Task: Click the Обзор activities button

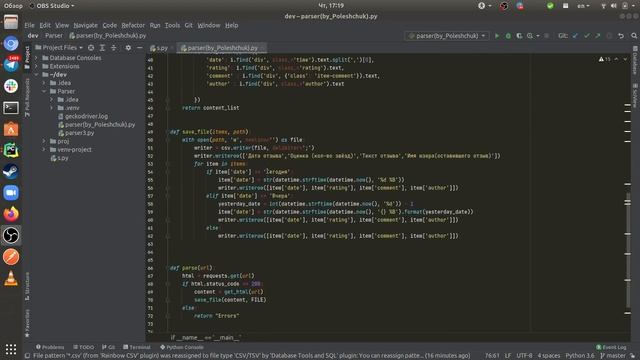Action: pyautogui.click(x=13, y=6)
